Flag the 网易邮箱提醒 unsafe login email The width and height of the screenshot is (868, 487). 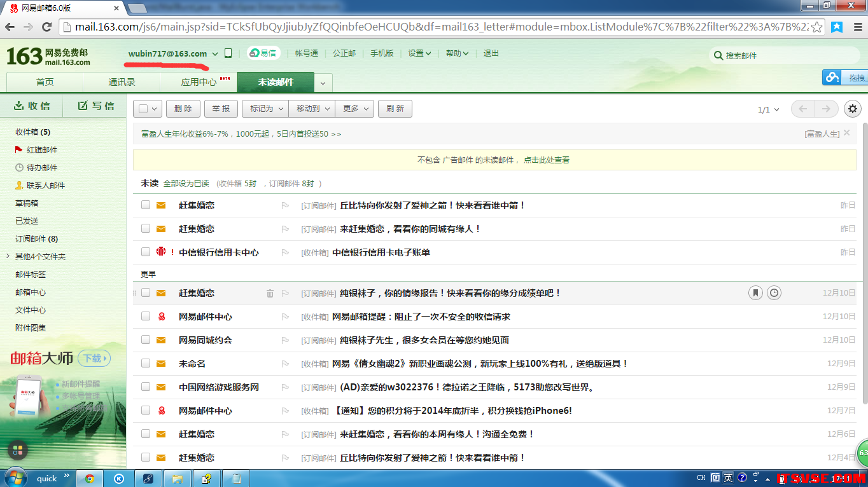[285, 317]
